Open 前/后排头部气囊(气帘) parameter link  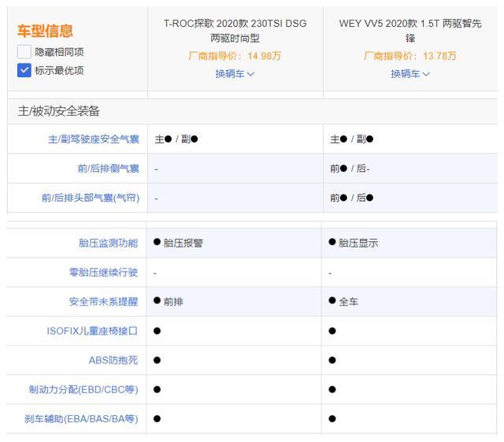pos(91,198)
